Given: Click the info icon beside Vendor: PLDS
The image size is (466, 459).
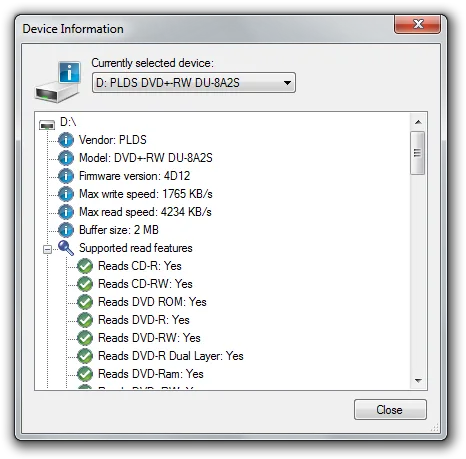Looking at the screenshot, I should (x=66, y=140).
